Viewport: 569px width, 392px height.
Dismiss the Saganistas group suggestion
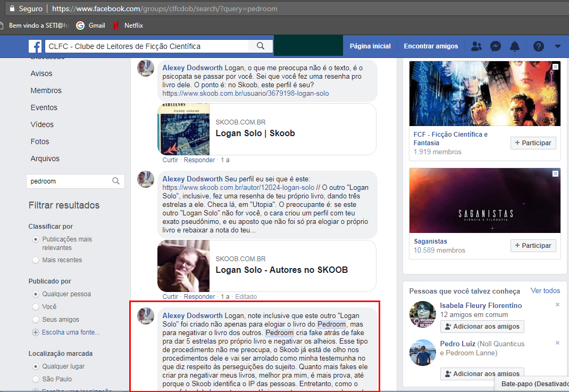pos(556,174)
